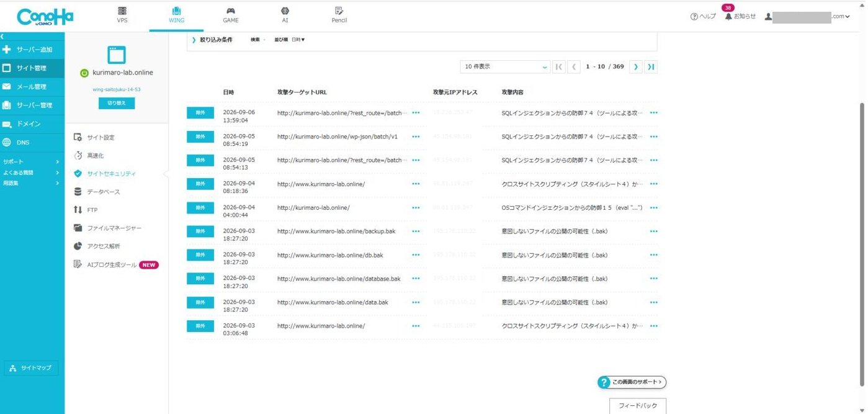Open アクセス解析 in the site menu

click(x=97, y=246)
